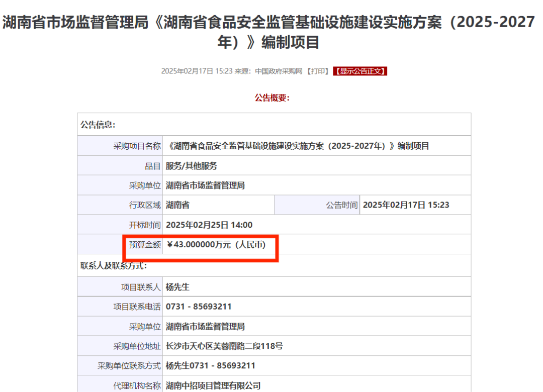Image resolution: width=543 pixels, height=392 pixels.
Task: Click the 湖南省 region value
Action: point(177,205)
